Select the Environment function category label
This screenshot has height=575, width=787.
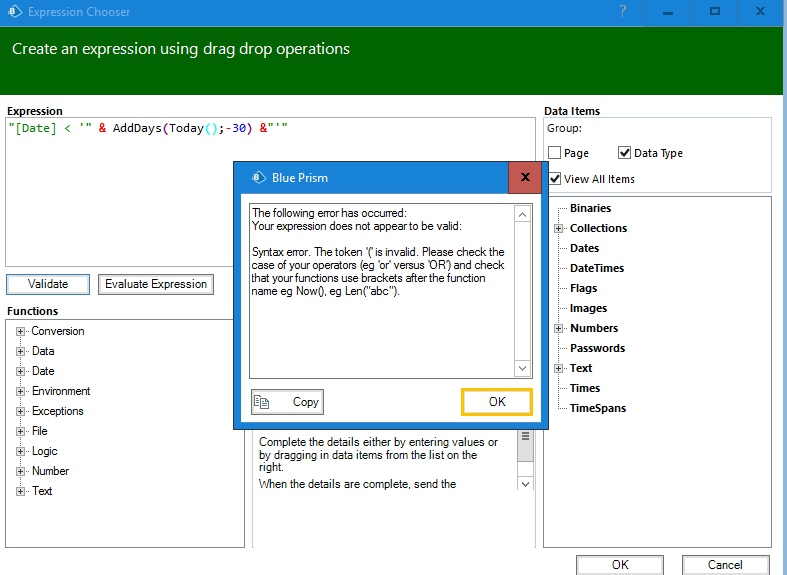(x=61, y=391)
